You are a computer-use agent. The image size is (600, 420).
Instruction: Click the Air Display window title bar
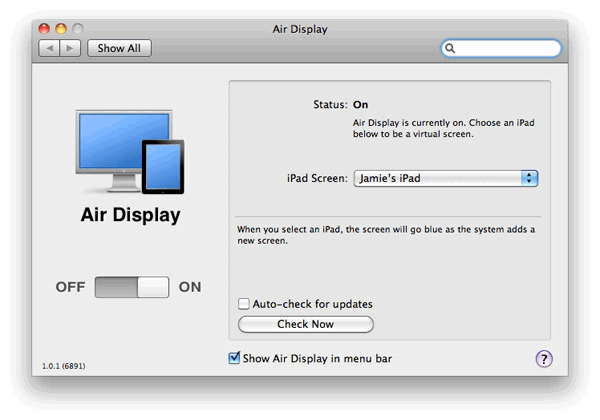coord(299,29)
